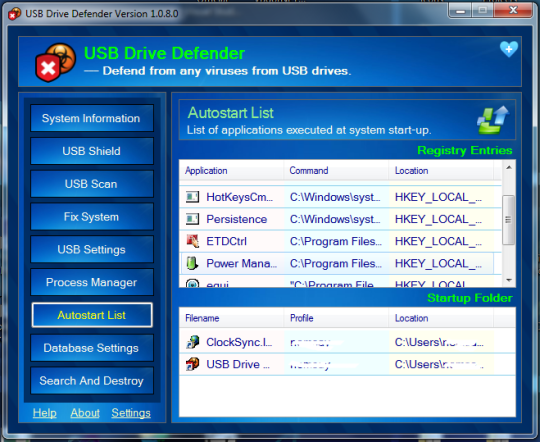Click the HotKeysCm entry icon
540x442 pixels.
click(x=192, y=197)
